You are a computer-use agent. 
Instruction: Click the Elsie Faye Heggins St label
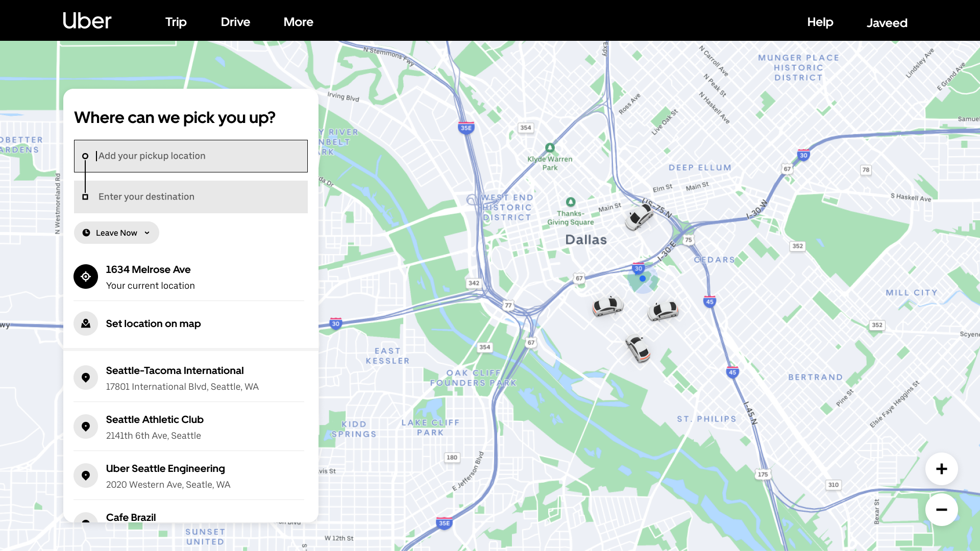pyautogui.click(x=895, y=404)
